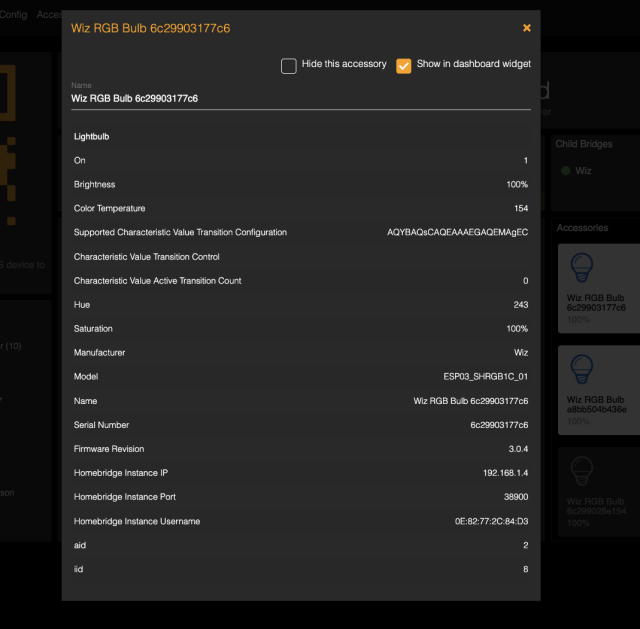Click the Lightbulb section heading
The height and width of the screenshot is (629, 640).
(91, 137)
